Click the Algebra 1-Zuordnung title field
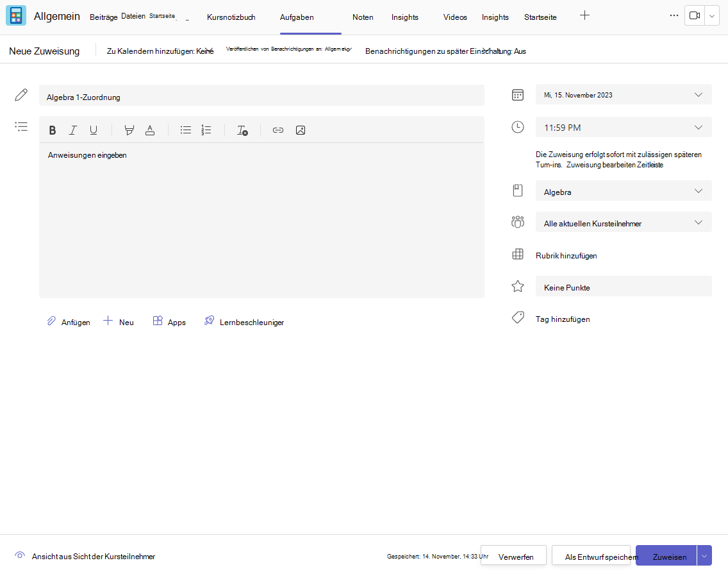 point(262,96)
